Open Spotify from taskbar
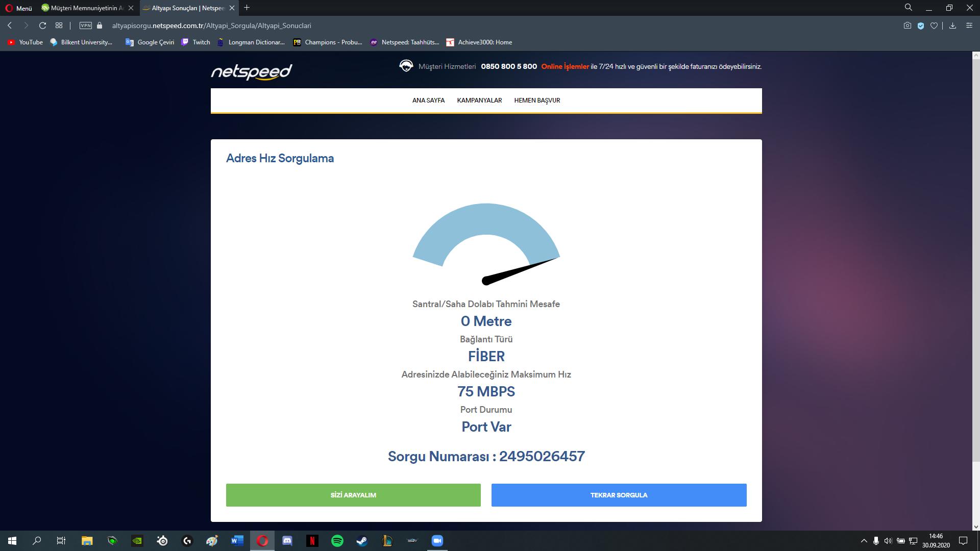Screen dimensions: 980x551 pos(337,541)
